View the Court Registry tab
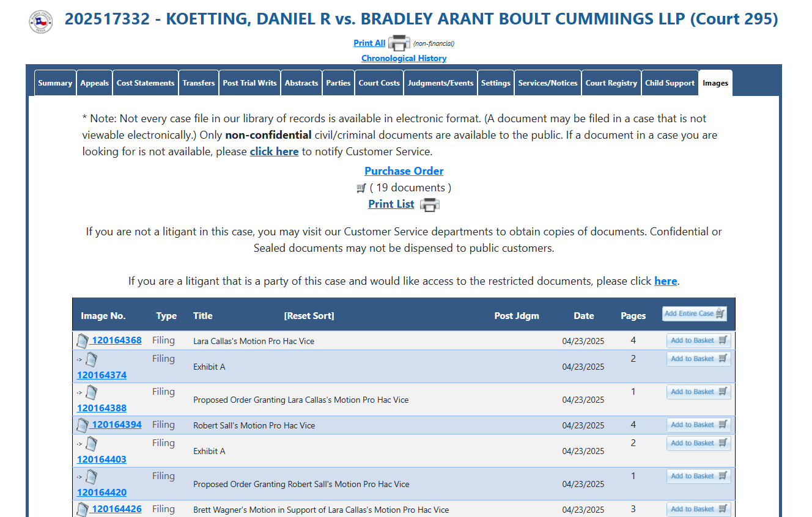Image resolution: width=812 pixels, height=517 pixels. coord(611,83)
